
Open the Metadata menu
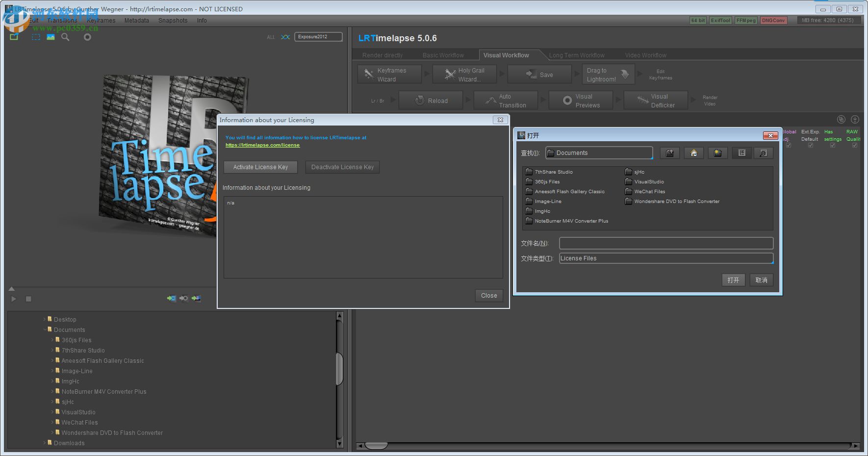pyautogui.click(x=136, y=21)
